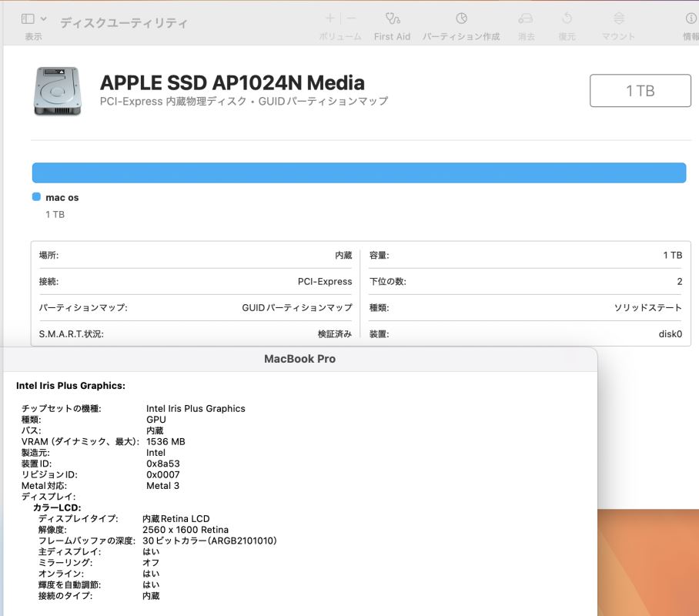
Task: Run First Aid stethoscope icon
Action: 393,18
